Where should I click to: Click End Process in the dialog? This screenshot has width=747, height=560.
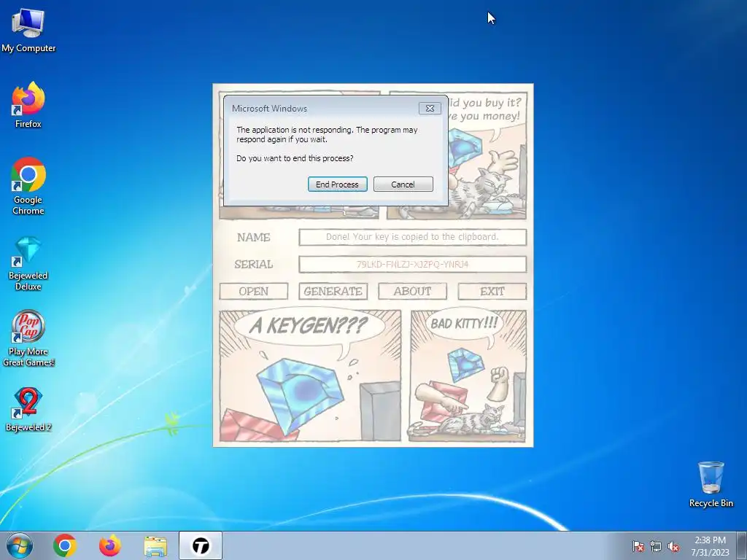[337, 184]
